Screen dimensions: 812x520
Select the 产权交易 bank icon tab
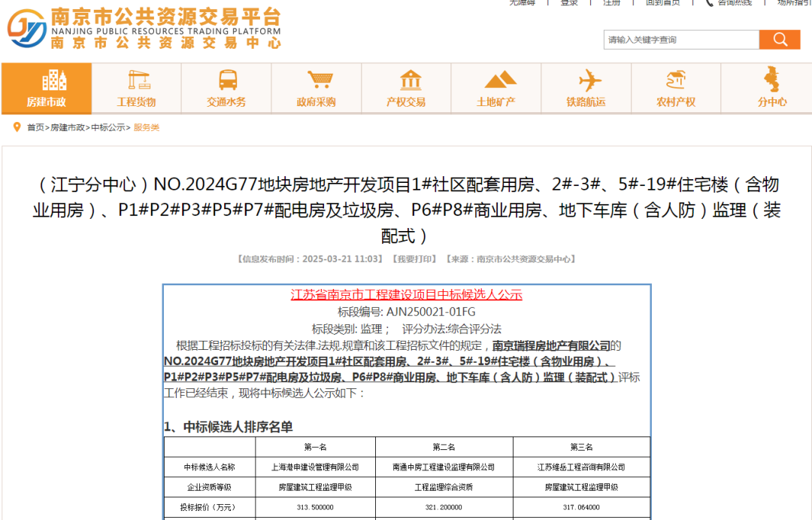point(407,88)
